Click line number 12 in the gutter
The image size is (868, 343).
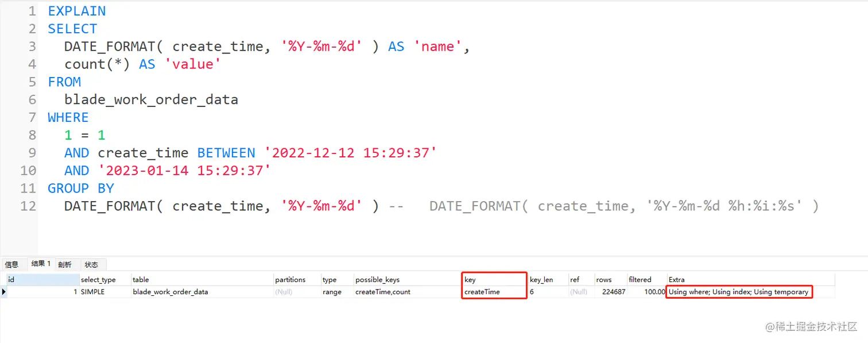[x=28, y=206]
